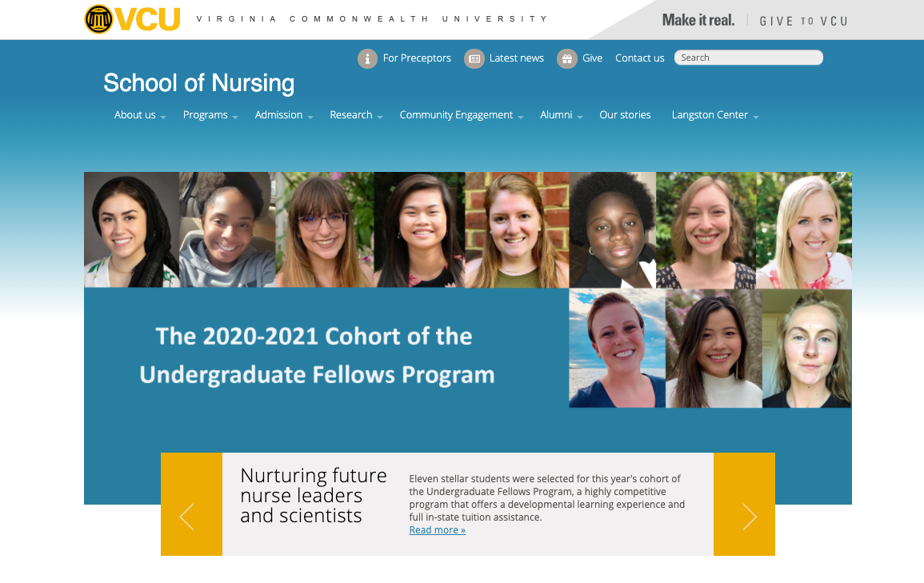Click the For Preceptors info icon
The height and width of the screenshot is (583, 924).
point(367,58)
